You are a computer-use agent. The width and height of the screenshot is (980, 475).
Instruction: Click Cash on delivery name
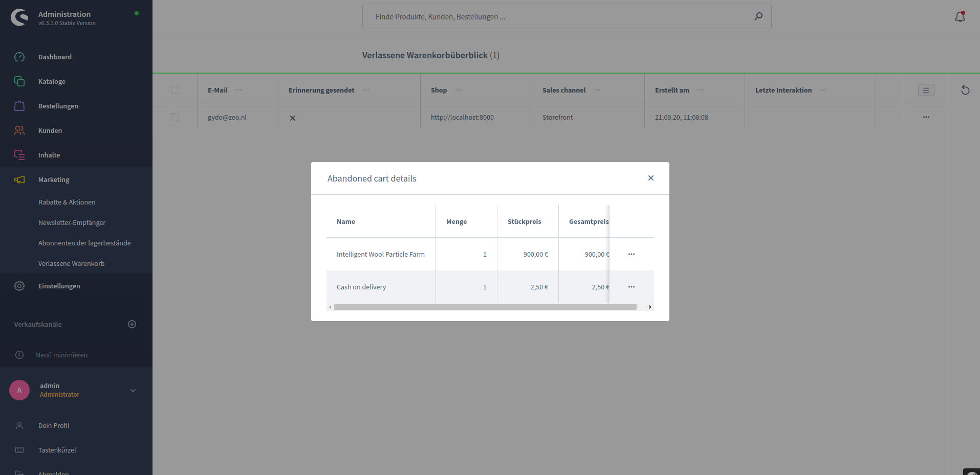pyautogui.click(x=361, y=287)
